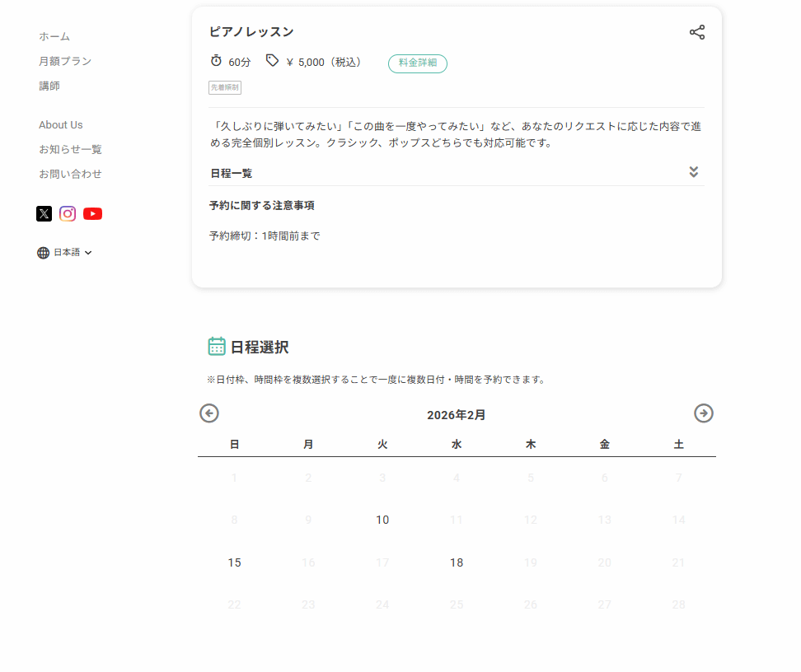Go to next month with right arrow
Screen dimensions: 801x672
(704, 413)
